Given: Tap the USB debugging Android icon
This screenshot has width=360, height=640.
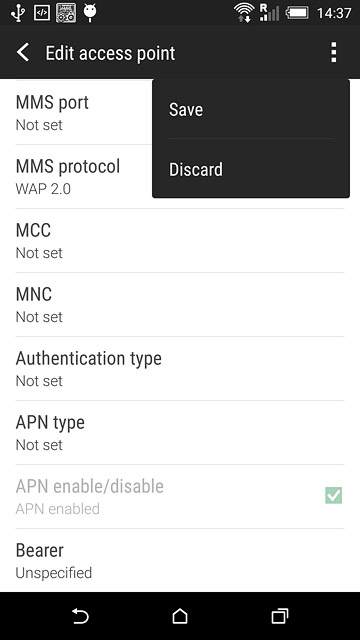Looking at the screenshot, I should point(90,13).
